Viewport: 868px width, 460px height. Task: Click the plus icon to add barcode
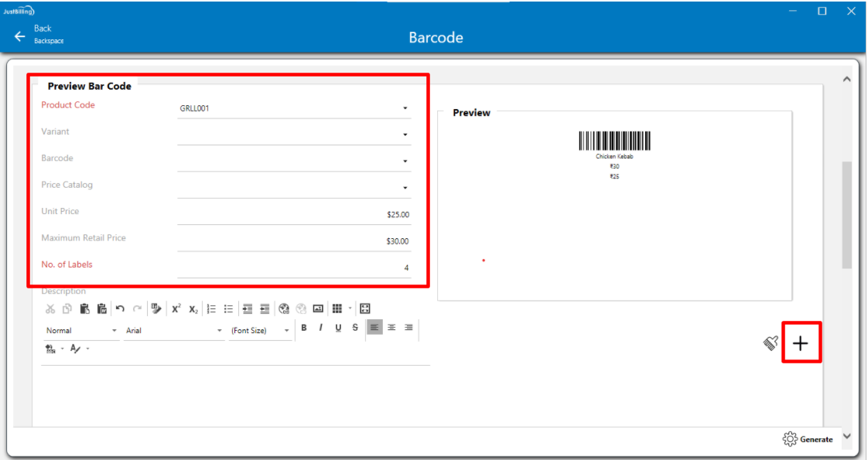(801, 343)
